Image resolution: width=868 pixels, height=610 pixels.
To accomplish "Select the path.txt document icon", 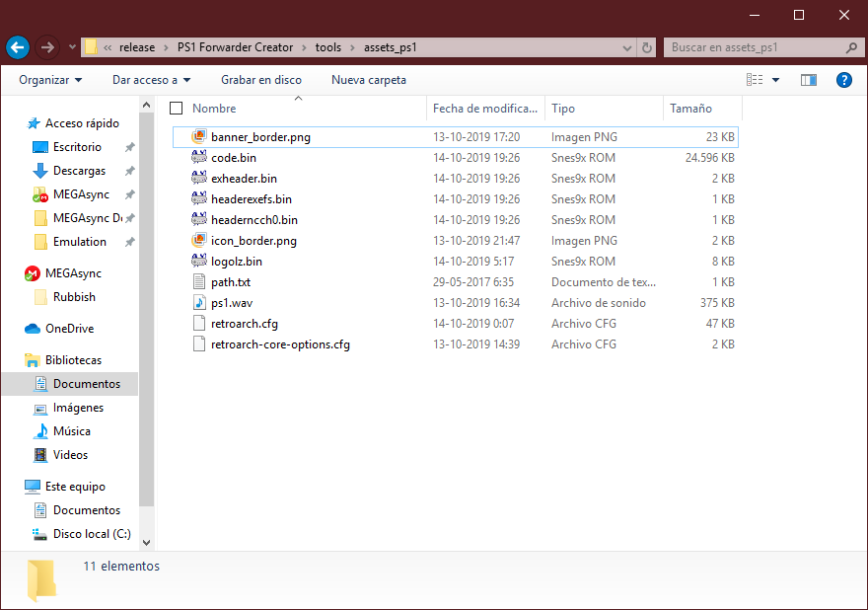I will 199,281.
